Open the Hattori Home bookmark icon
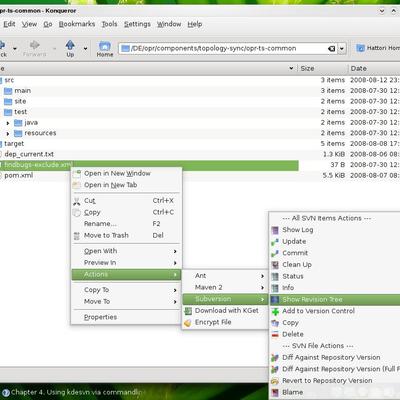Viewport: 400px width, 400px height. [360, 48]
